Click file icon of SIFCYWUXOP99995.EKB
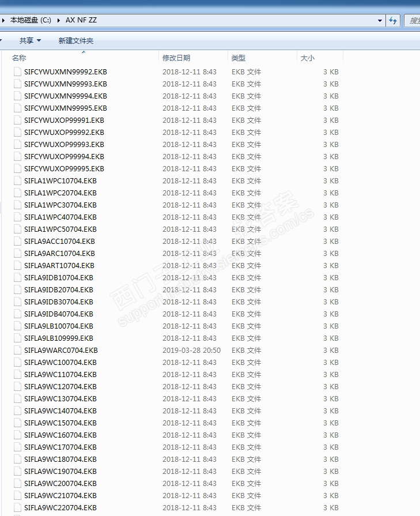Image resolution: width=420 pixels, height=516 pixels. (x=18, y=168)
